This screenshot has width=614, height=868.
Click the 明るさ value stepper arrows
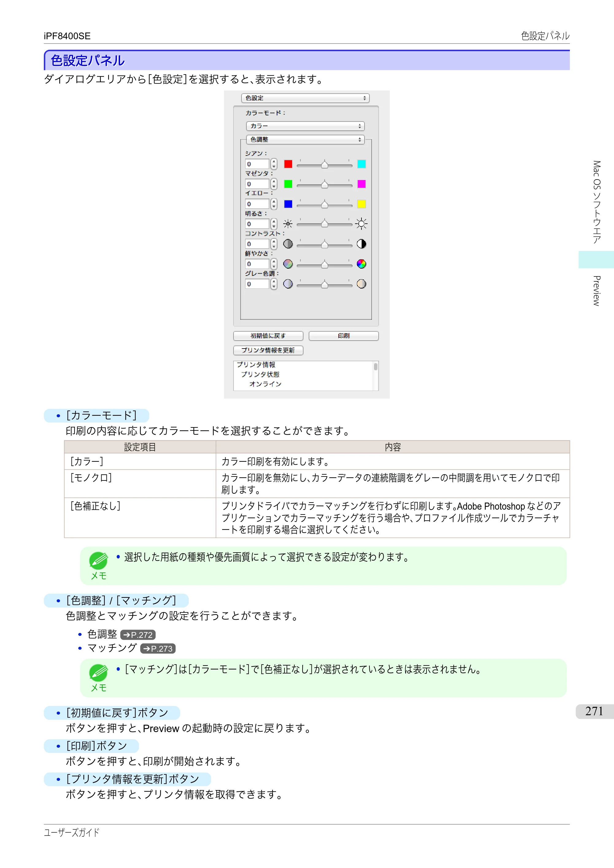[274, 224]
